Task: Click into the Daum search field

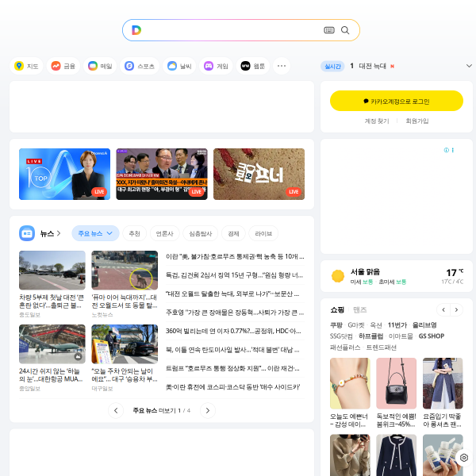Action: coord(232,30)
